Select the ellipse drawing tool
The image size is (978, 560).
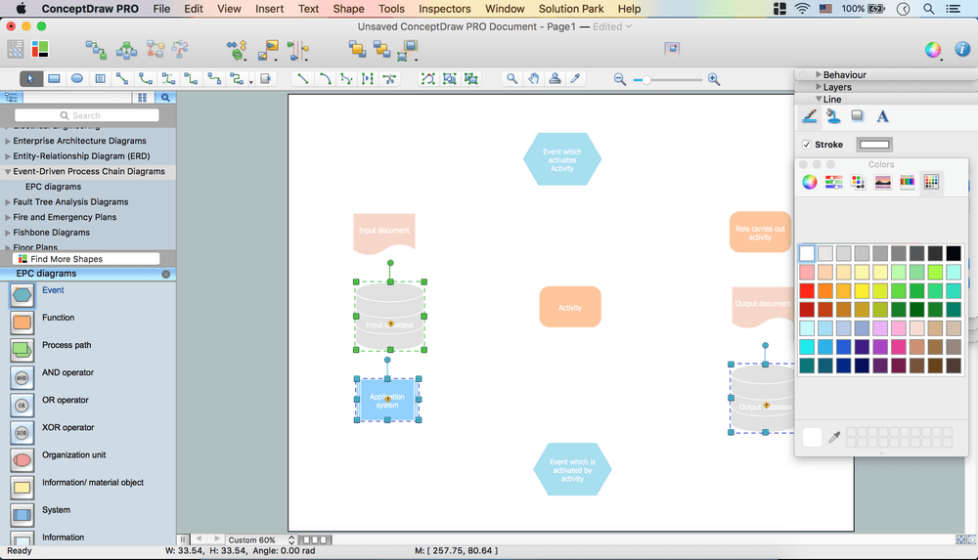tap(76, 79)
